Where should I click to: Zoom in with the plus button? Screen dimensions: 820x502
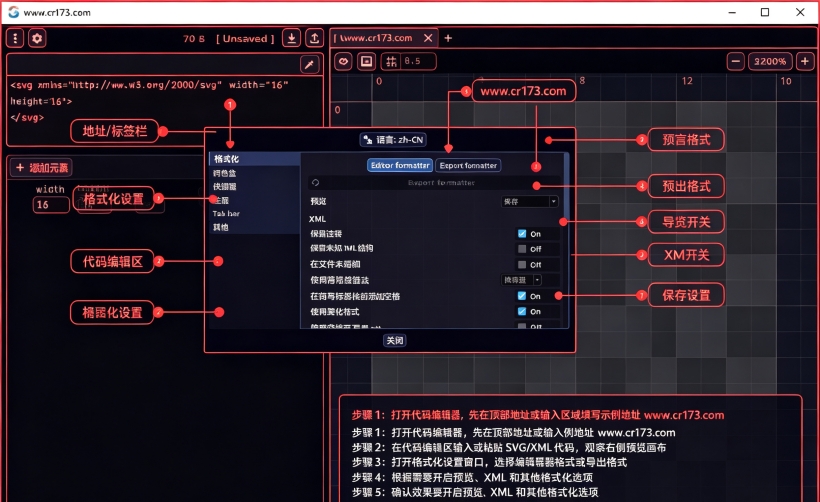click(804, 61)
